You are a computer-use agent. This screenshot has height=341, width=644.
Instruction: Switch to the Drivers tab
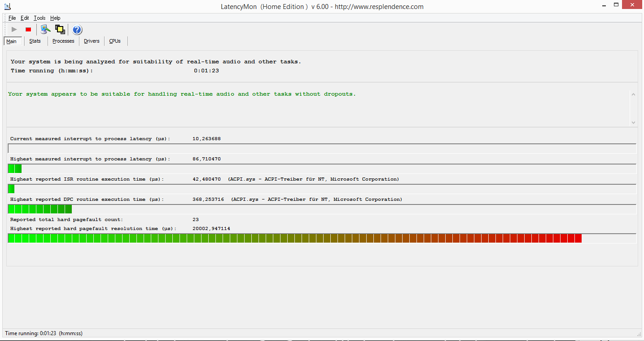(x=92, y=41)
